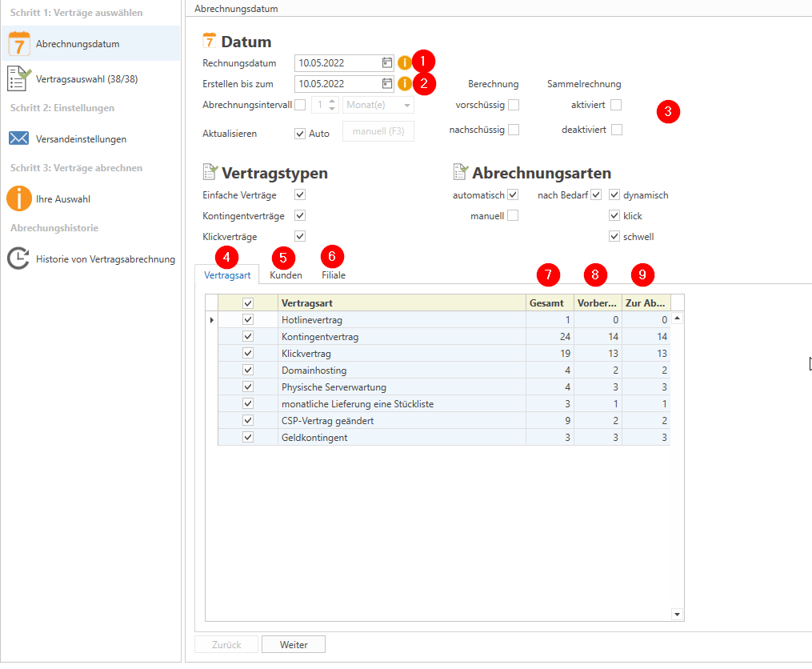Image resolution: width=812 pixels, height=669 pixels.
Task: Click the Weiter button
Action: click(x=293, y=645)
